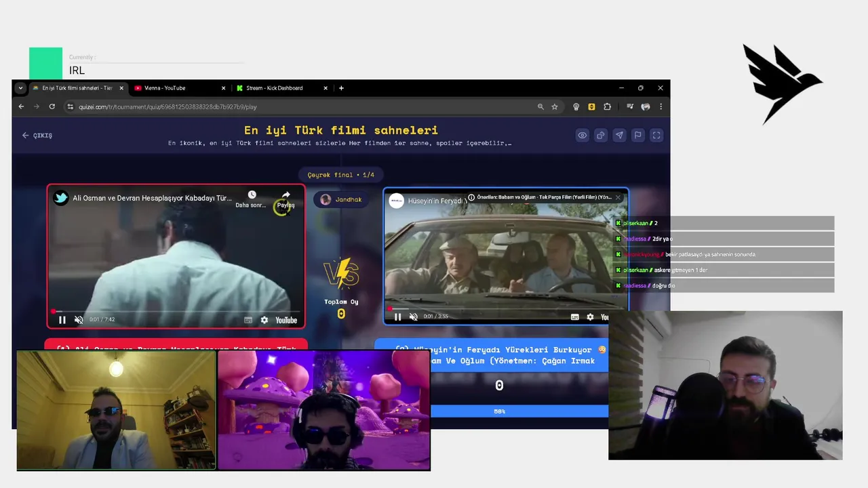Toggle the eye visibility icon in quiz header
The height and width of the screenshot is (488, 868).
click(582, 136)
